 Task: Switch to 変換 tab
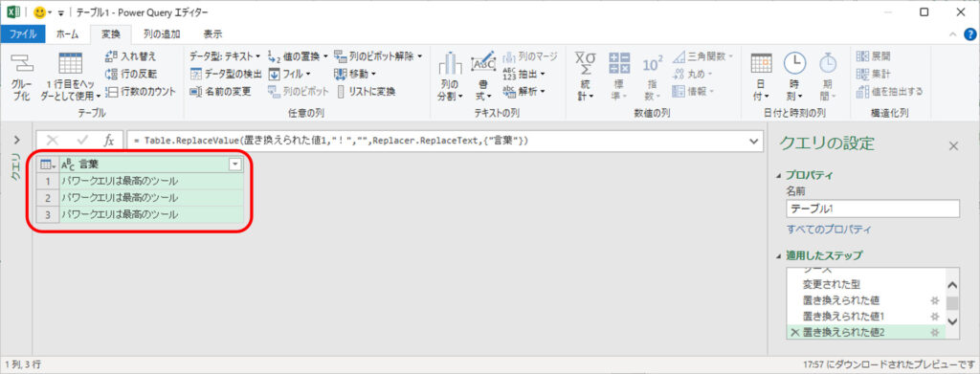[x=111, y=34]
